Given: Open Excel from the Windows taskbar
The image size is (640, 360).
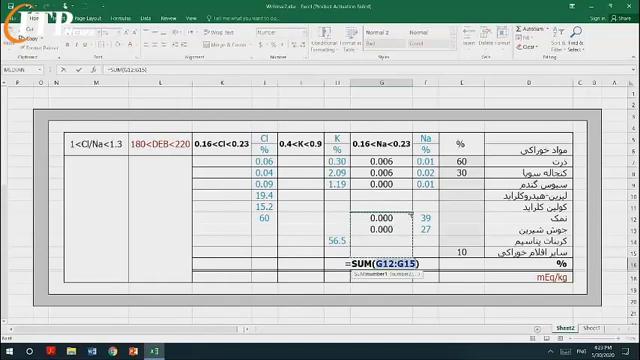Looking at the screenshot, I should tap(154, 351).
